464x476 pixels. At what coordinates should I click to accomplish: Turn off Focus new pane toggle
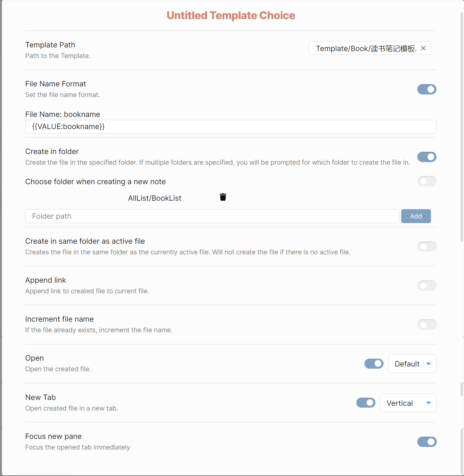(427, 442)
